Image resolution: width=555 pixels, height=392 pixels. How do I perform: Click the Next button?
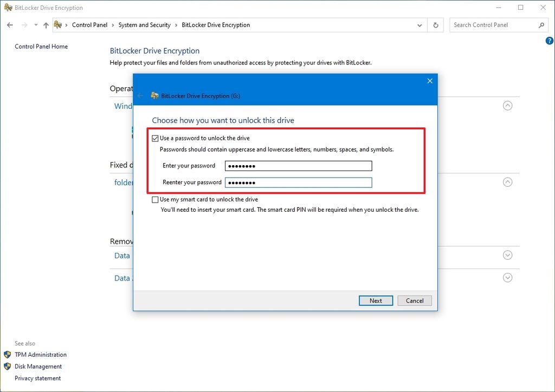pos(376,300)
